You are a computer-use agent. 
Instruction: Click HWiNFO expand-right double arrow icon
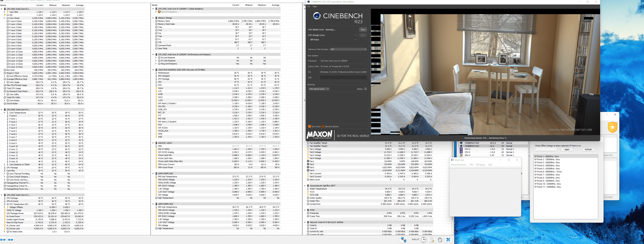tap(11, 240)
